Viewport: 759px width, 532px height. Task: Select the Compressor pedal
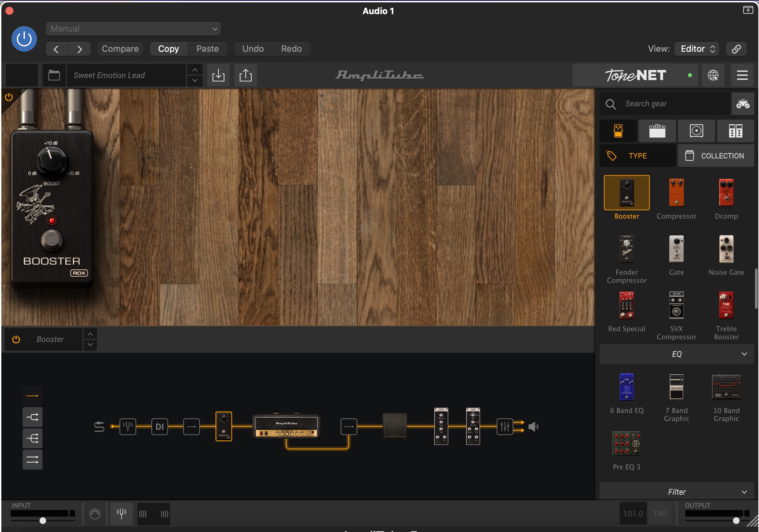(676, 193)
